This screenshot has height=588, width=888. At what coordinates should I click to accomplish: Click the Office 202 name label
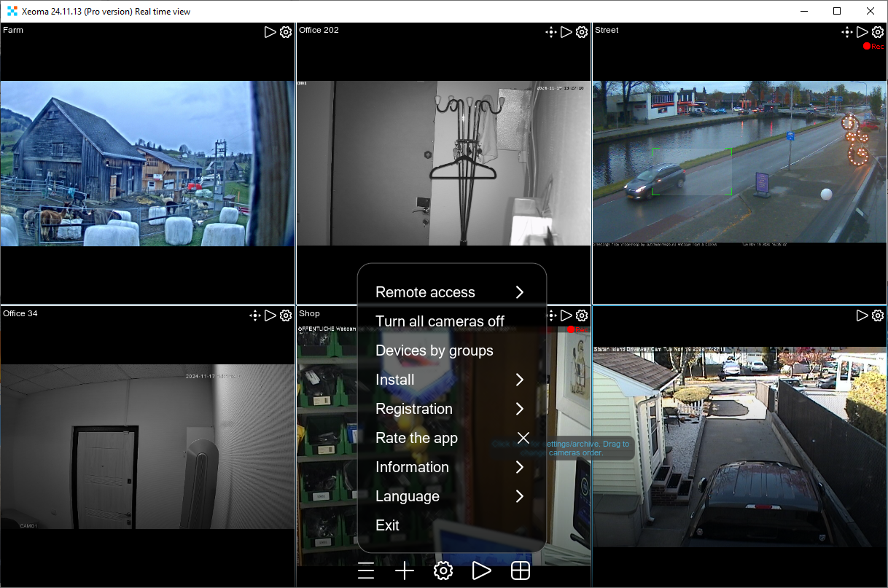tap(319, 30)
